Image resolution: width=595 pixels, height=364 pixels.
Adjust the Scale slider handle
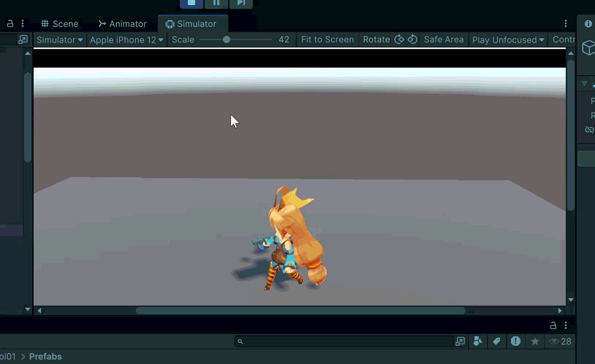(227, 39)
